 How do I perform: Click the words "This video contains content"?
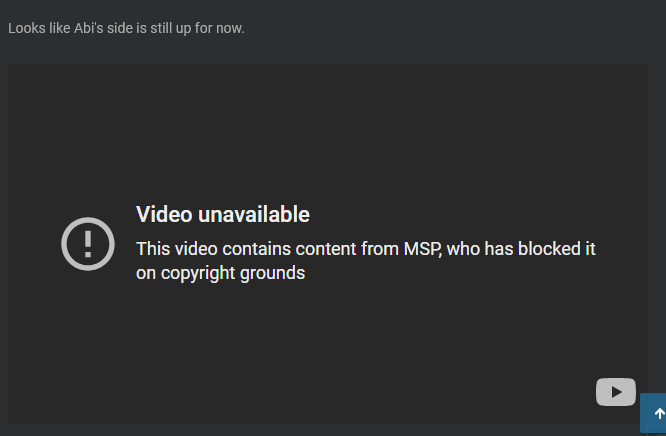pyautogui.click(x=246, y=249)
